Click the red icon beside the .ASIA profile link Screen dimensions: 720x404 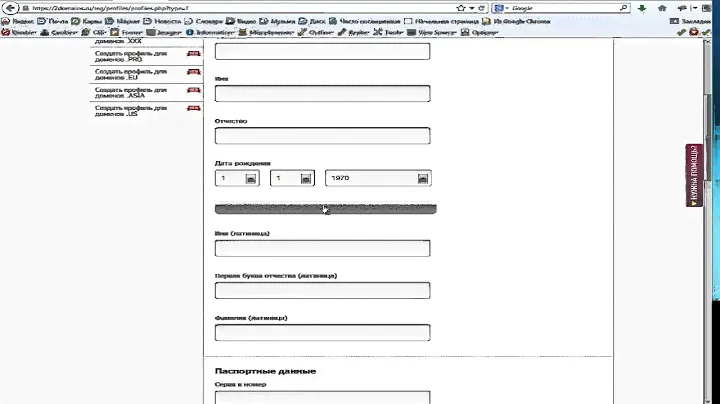point(193,91)
